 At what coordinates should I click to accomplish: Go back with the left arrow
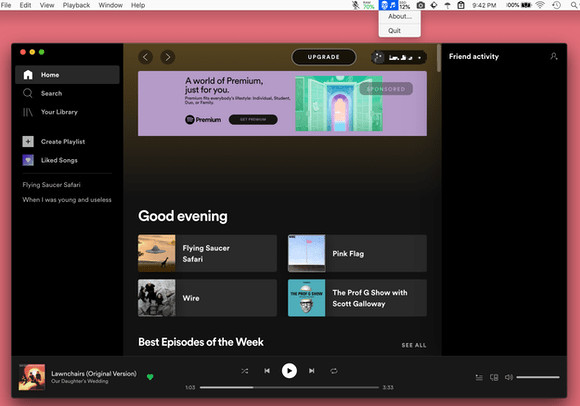(x=145, y=57)
